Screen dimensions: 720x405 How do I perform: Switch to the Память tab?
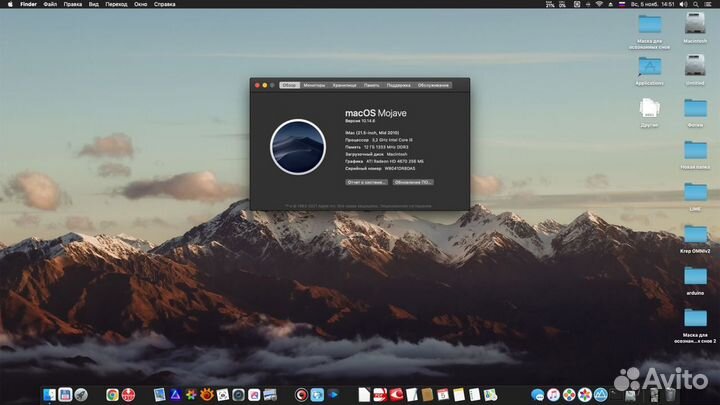[371, 85]
